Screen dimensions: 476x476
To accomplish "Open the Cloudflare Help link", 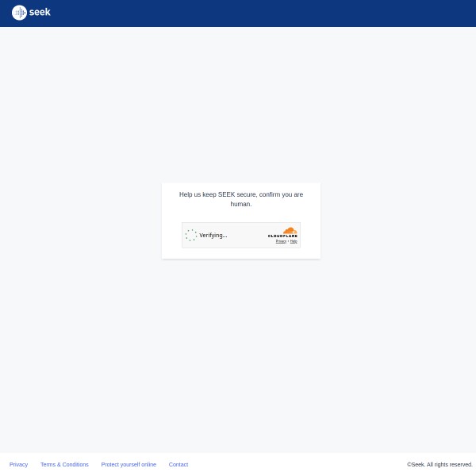I will coord(294,241).
